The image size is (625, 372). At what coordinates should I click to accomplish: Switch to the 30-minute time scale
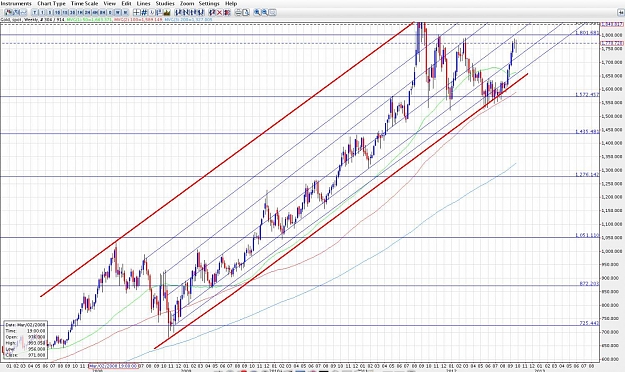coord(73,13)
